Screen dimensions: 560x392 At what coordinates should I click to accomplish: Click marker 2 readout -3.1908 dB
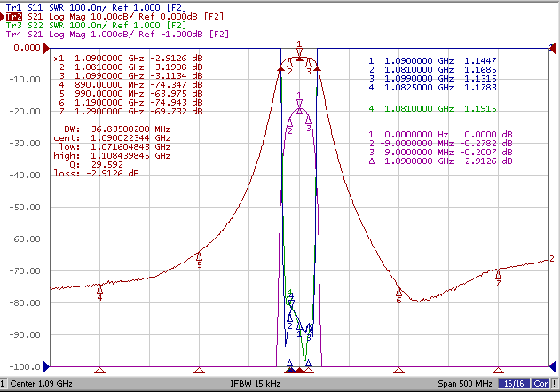pos(131,67)
